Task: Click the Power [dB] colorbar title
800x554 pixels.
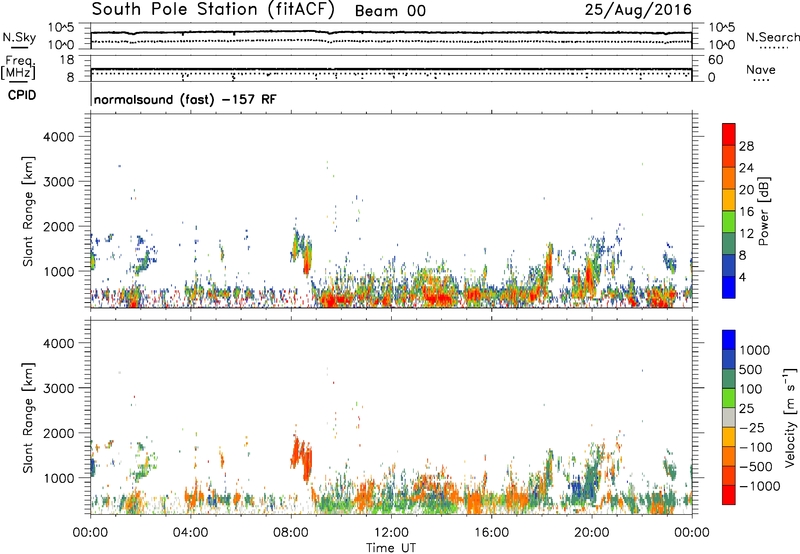Action: click(x=763, y=211)
